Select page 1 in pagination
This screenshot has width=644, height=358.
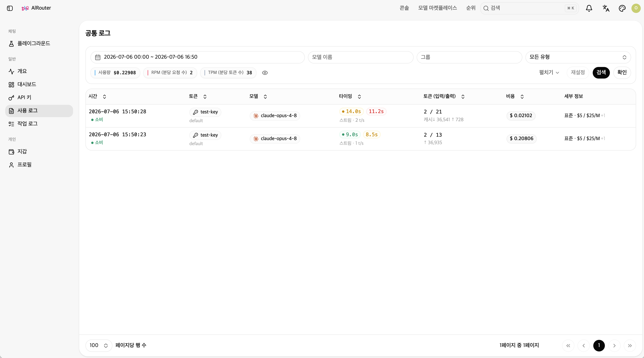click(599, 346)
